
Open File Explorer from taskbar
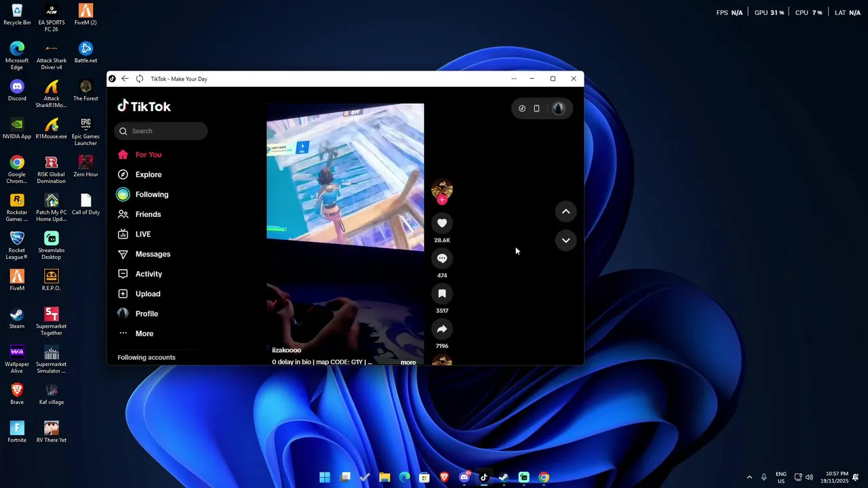384,477
